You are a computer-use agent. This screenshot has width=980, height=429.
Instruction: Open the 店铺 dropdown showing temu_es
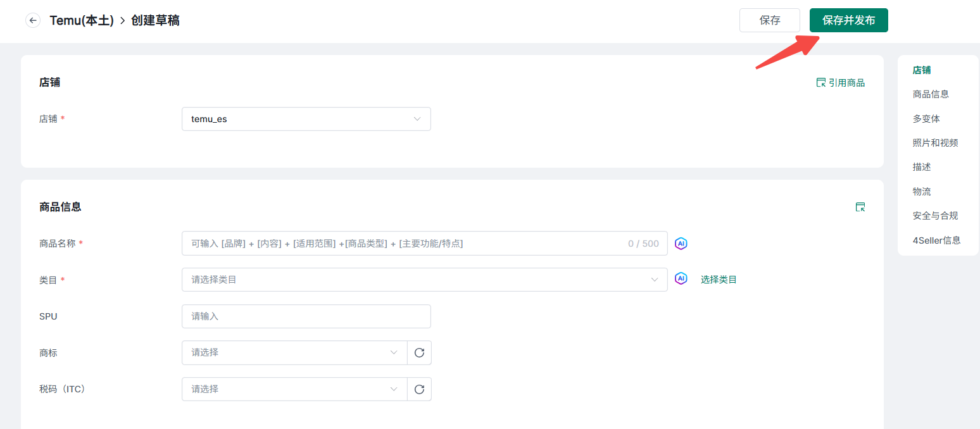[306, 119]
